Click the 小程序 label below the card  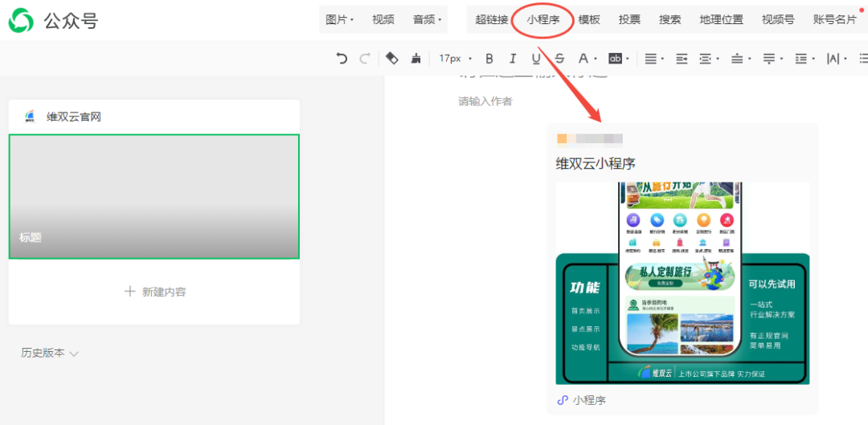[x=589, y=399]
